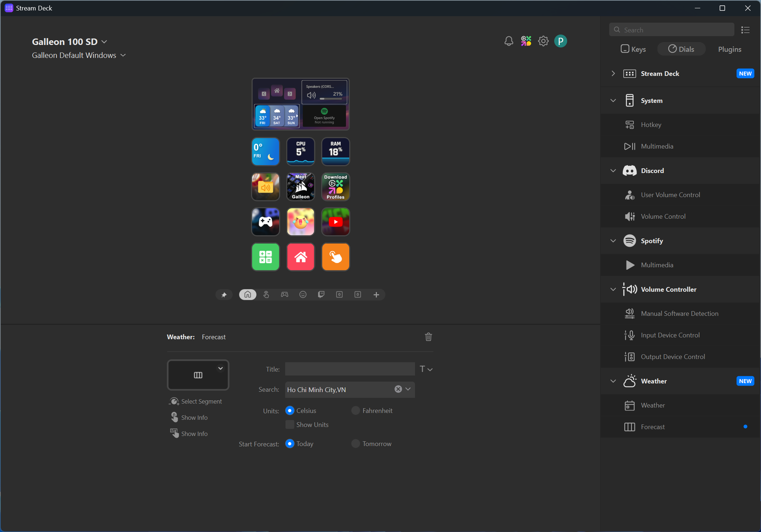Click the notification bell icon
This screenshot has width=761, height=532.
(x=509, y=41)
